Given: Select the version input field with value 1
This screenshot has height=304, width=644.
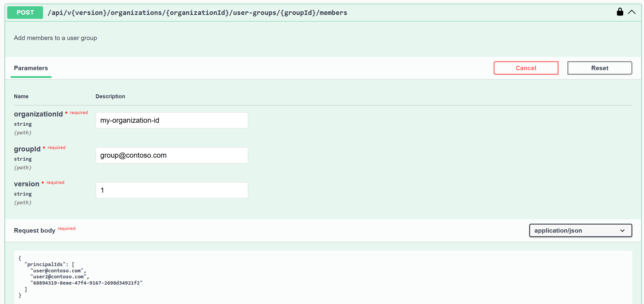Looking at the screenshot, I should pos(172,190).
